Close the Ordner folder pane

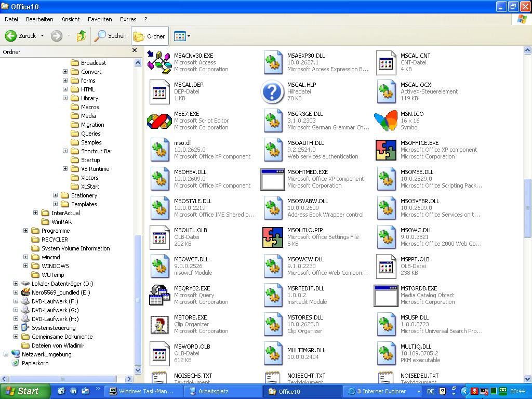(135, 50)
